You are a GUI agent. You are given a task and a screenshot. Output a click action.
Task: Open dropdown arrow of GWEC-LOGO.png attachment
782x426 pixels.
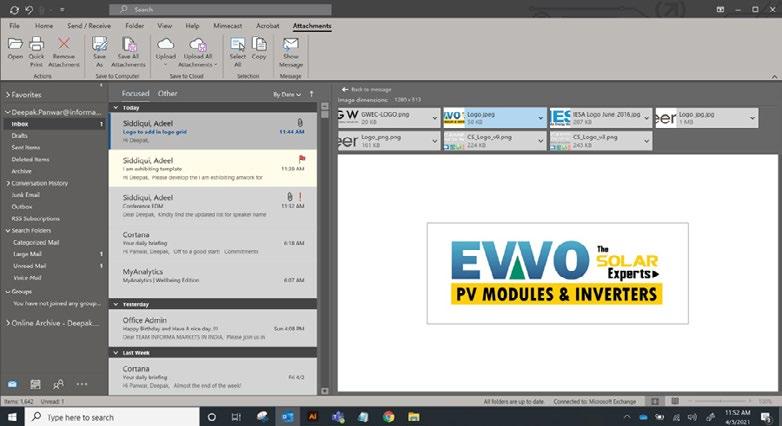[434, 118]
